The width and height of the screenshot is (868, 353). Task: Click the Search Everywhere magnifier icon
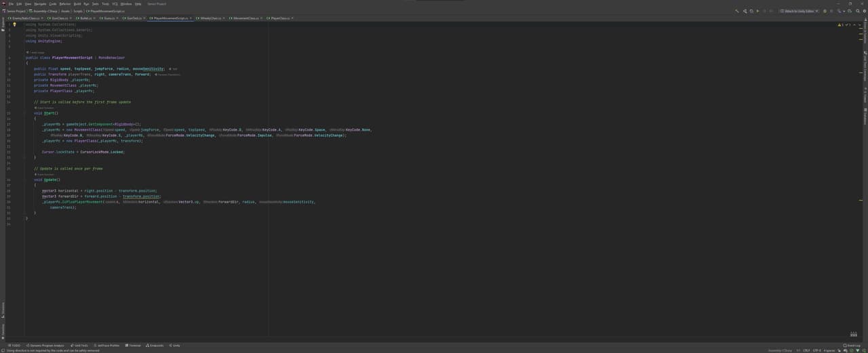tap(856, 11)
